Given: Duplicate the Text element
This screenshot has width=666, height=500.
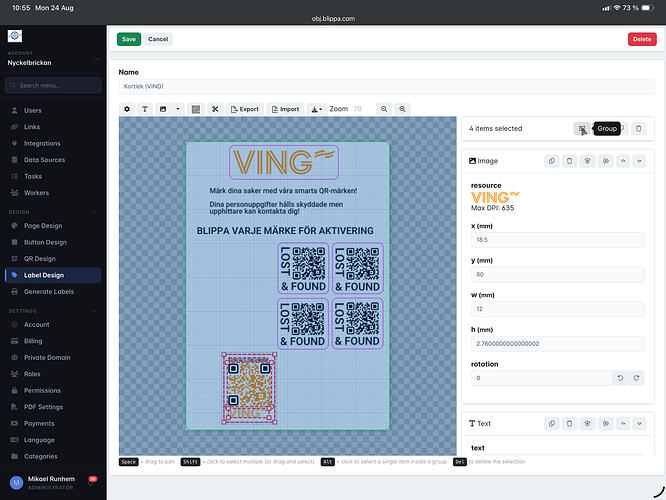Looking at the screenshot, I should click(x=552, y=424).
